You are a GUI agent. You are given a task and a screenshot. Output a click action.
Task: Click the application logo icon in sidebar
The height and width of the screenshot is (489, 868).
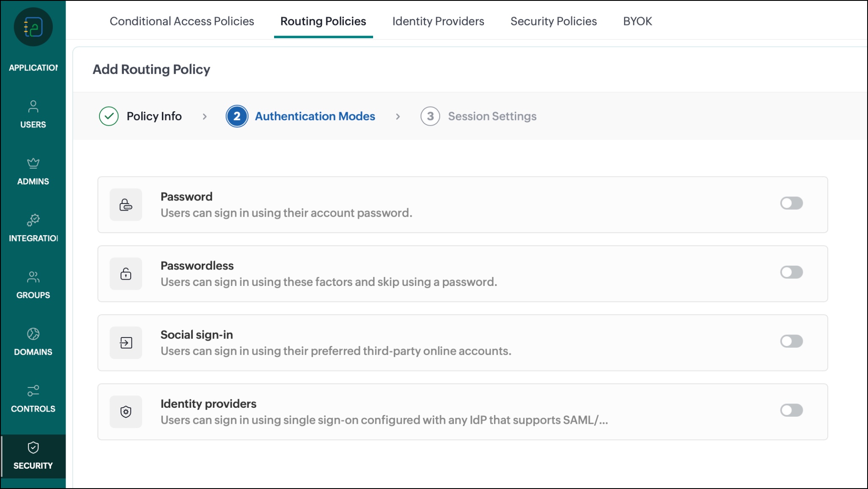coord(33,27)
